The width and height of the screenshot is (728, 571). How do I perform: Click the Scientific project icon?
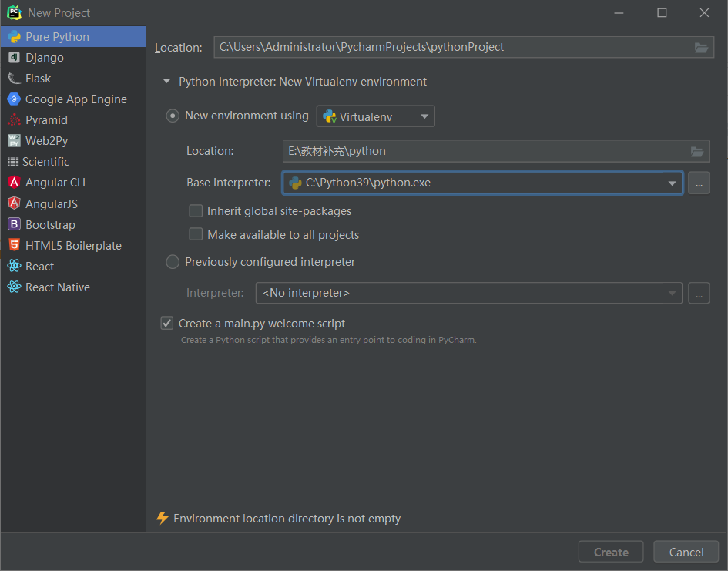[13, 162]
